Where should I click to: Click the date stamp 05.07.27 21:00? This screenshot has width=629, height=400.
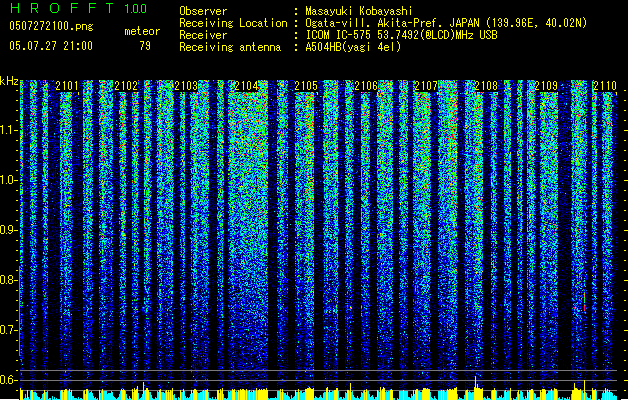51,46
